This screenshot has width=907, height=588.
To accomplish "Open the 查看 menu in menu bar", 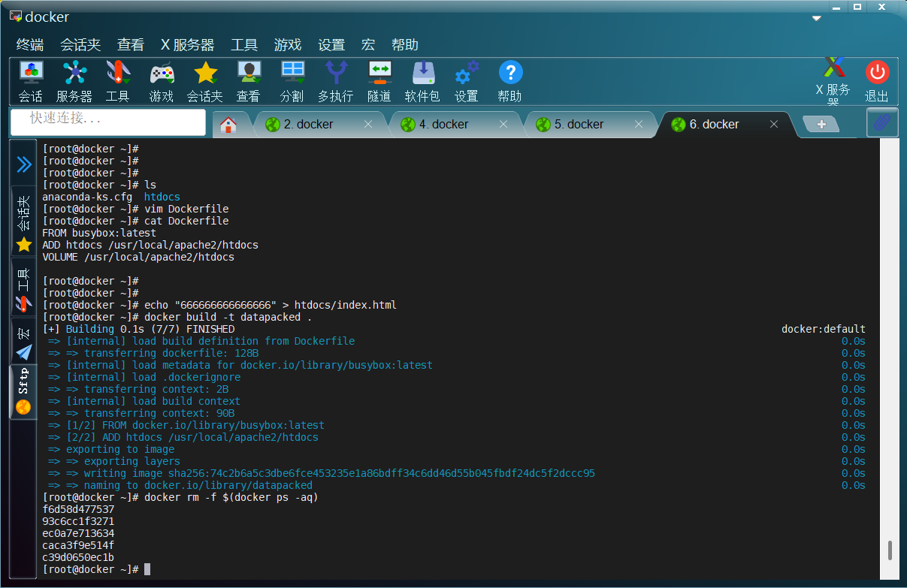I will [x=131, y=45].
